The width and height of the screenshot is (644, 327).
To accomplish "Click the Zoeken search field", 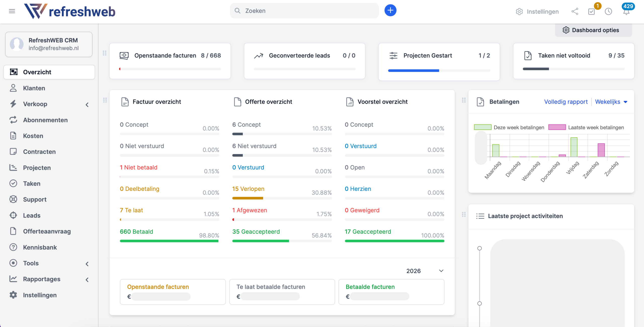I will point(304,11).
